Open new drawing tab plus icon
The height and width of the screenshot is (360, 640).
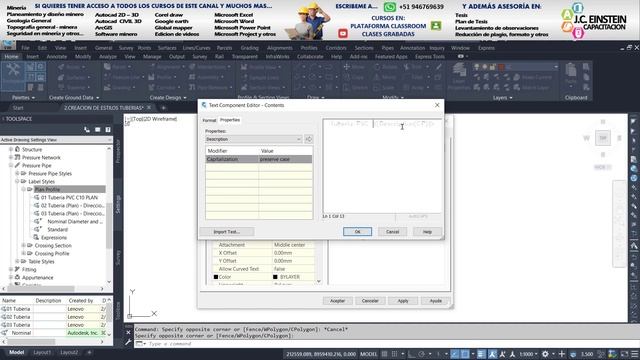(163, 108)
